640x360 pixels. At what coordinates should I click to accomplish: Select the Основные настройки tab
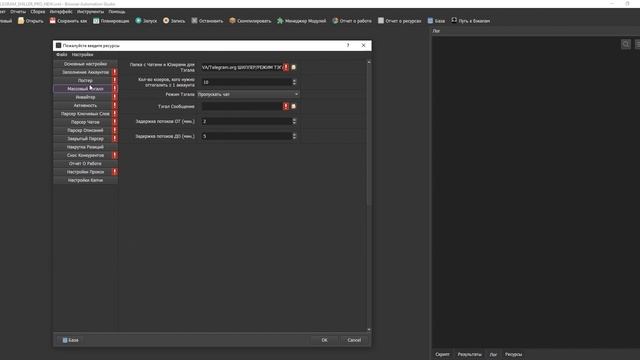(85, 64)
